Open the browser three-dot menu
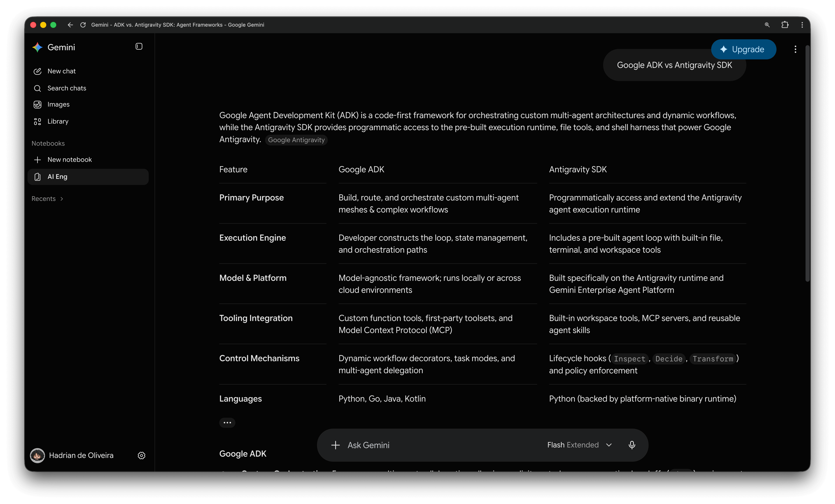 click(802, 25)
